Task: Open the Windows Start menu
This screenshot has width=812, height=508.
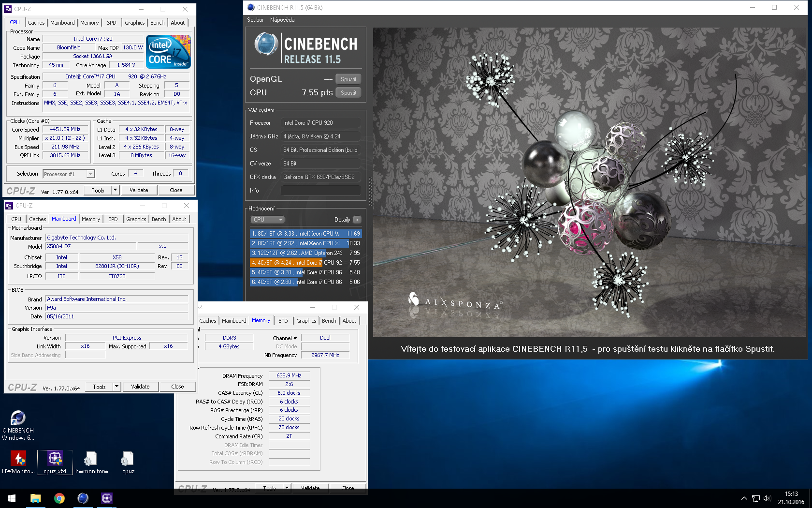Action: click(12, 498)
